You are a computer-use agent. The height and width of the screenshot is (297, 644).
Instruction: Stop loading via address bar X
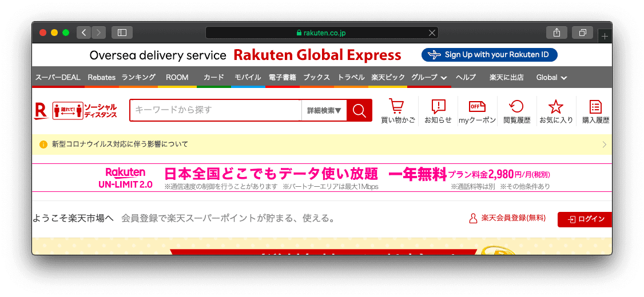[432, 33]
